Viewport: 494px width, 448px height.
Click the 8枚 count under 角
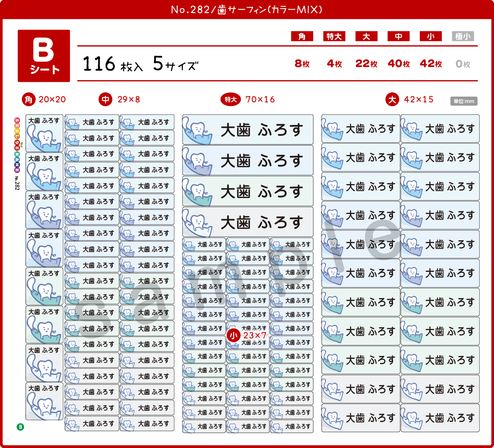302,64
